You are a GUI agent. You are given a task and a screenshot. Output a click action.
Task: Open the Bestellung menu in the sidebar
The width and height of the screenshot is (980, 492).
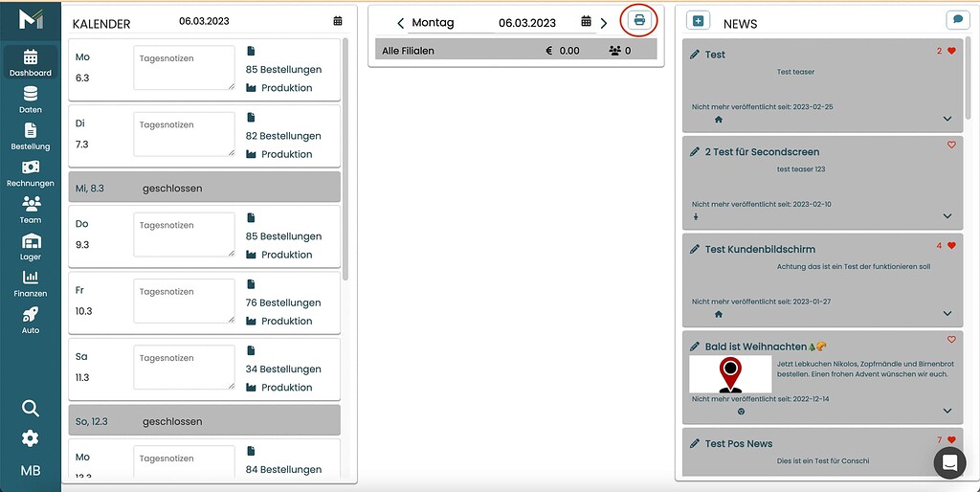31,137
